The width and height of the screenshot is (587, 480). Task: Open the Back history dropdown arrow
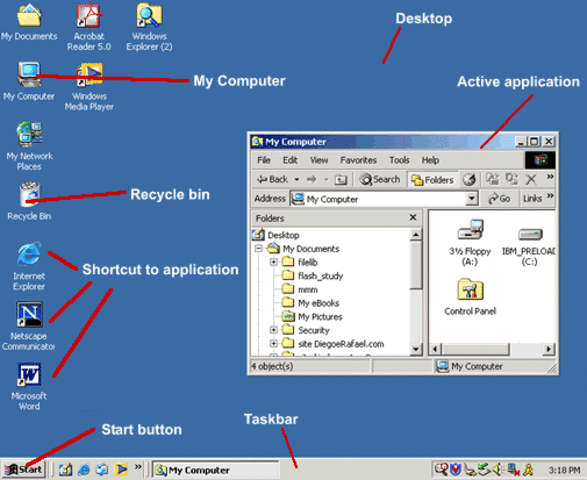(296, 180)
